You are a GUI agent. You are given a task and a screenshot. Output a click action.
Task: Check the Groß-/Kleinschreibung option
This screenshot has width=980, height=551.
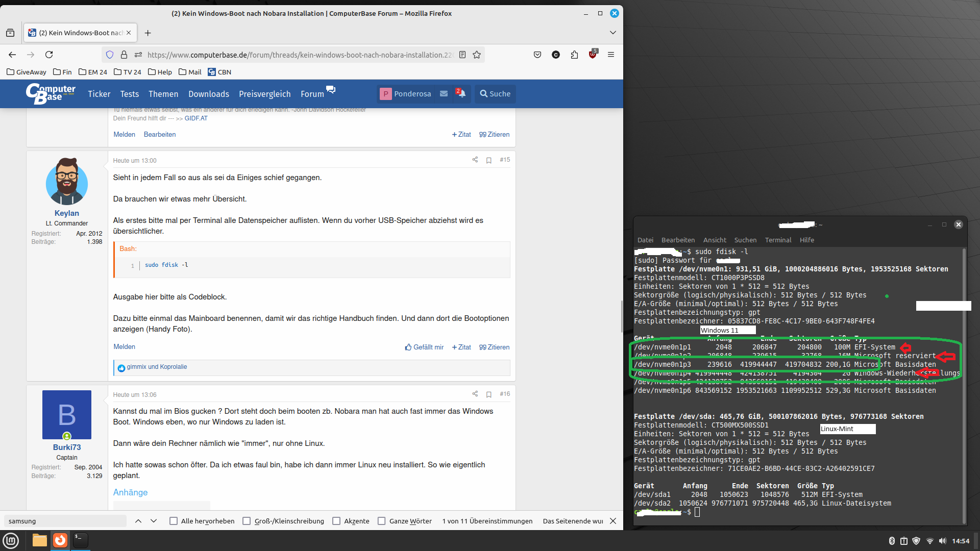coord(247,521)
